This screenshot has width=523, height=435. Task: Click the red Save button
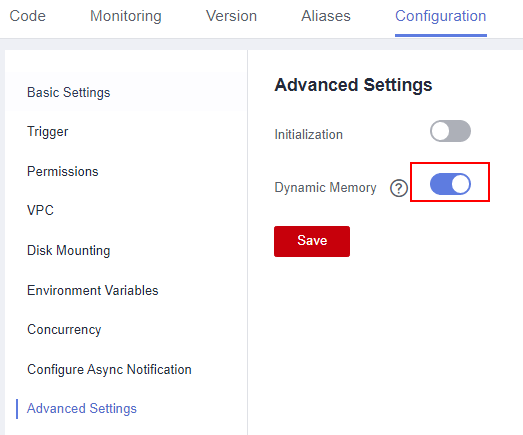(312, 241)
